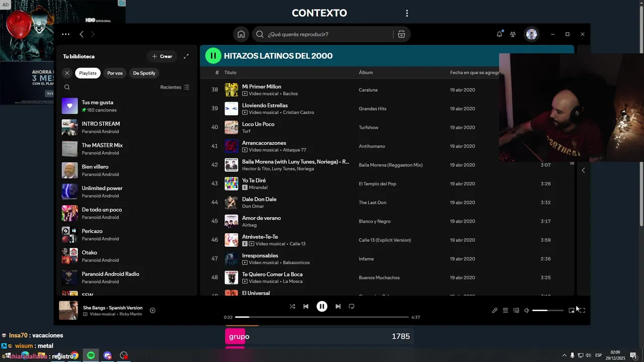Open the Browse icon inside search bar

coord(401,34)
